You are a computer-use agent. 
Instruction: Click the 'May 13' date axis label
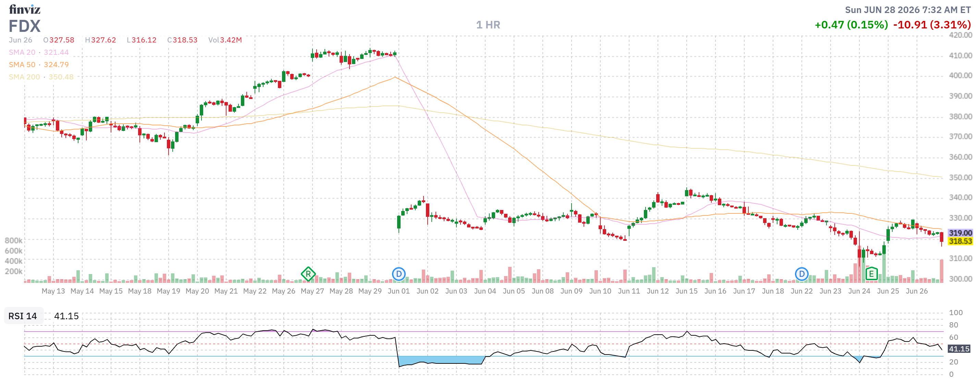coord(53,291)
